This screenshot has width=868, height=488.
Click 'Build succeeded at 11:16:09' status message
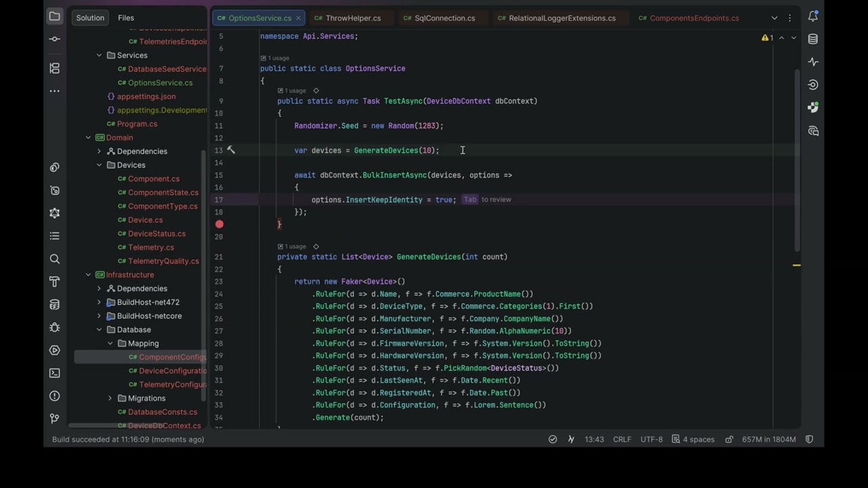click(128, 439)
